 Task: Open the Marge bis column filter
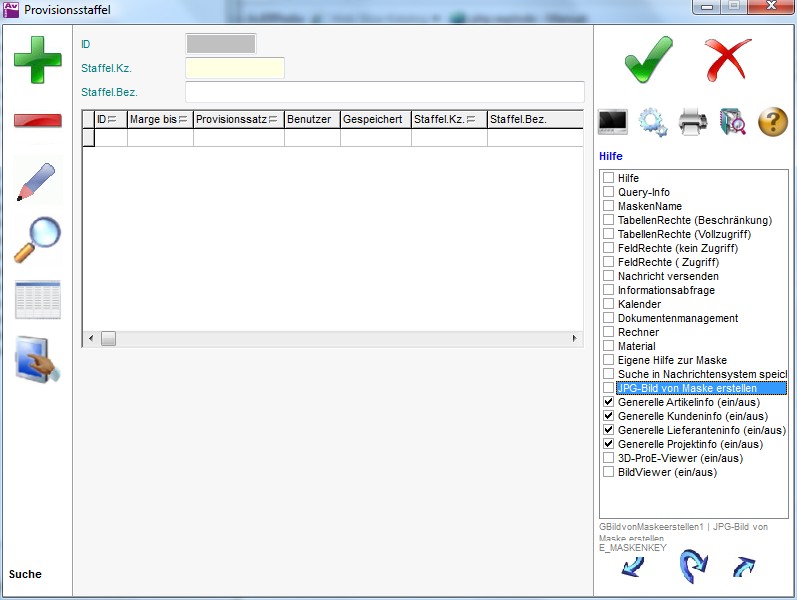click(x=184, y=120)
